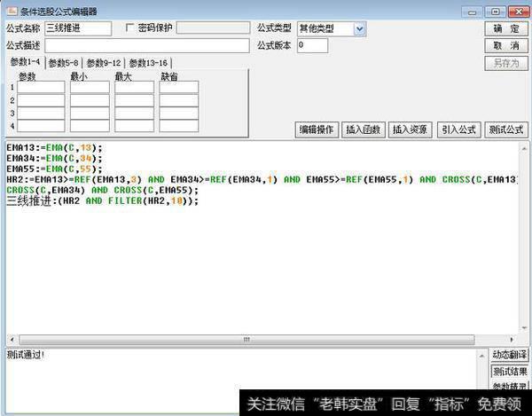Screen dimensions: 532x416
Task: Click row 4 参数 name field
Action: click(41, 126)
